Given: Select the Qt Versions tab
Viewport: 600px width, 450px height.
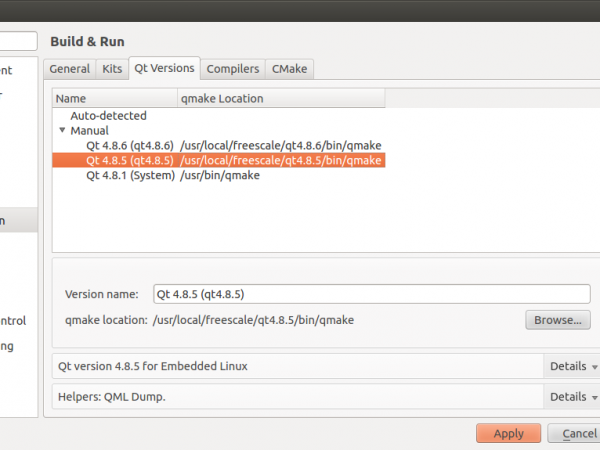Looking at the screenshot, I should (x=164, y=68).
